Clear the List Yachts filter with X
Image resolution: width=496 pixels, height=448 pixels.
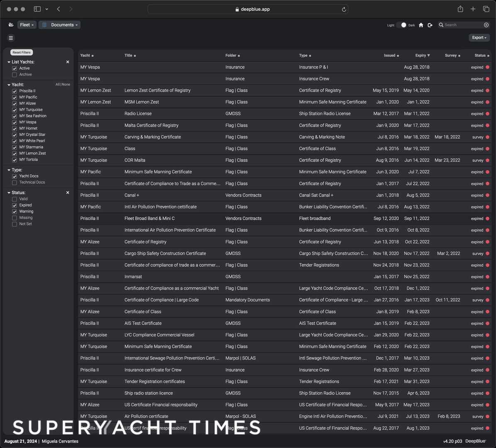coord(68,62)
